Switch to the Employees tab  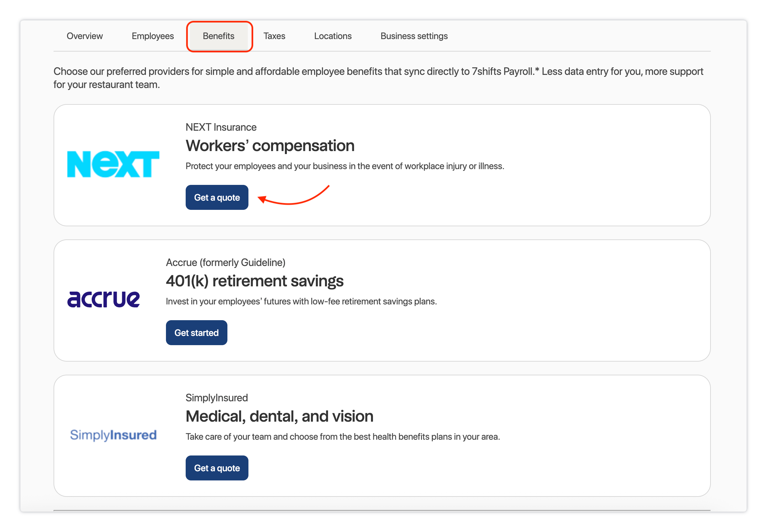coord(152,36)
